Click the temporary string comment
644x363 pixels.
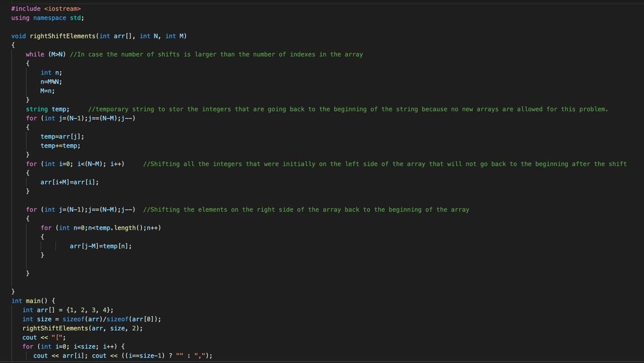click(348, 109)
